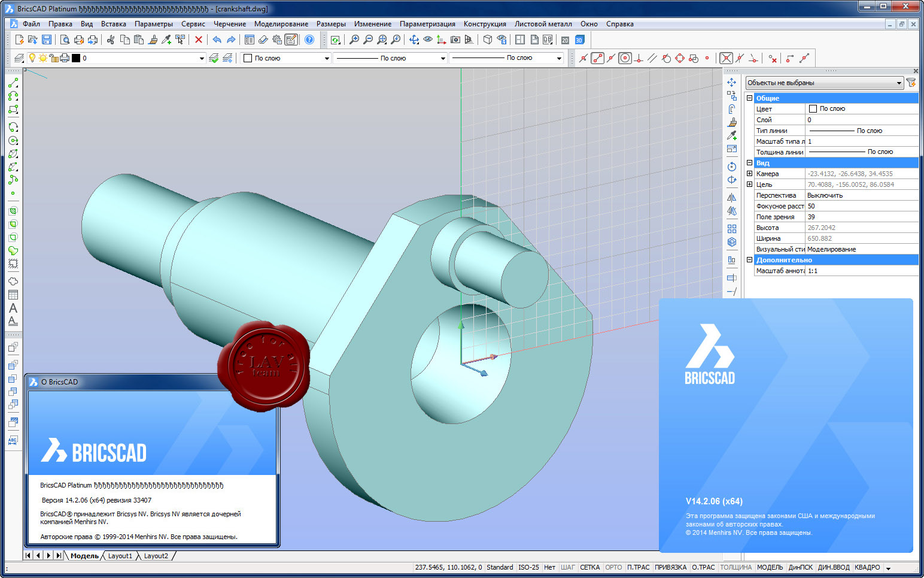Click the Mirror tool beside the properties panel
The height and width of the screenshot is (578, 924).
click(732, 198)
